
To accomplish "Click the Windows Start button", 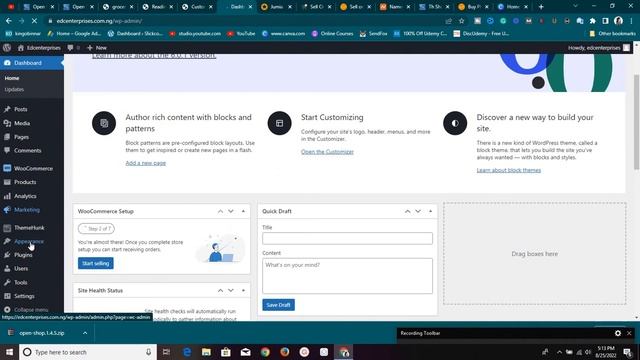I will [x=9, y=352].
